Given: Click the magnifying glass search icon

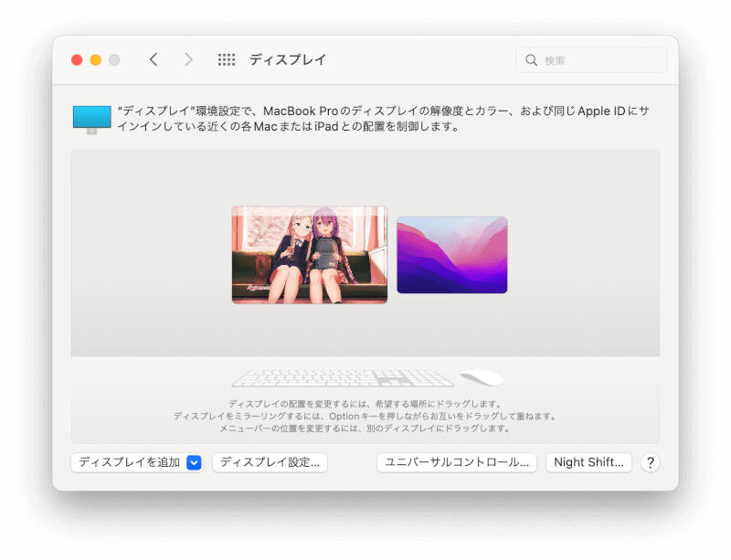Looking at the screenshot, I should point(531,60).
